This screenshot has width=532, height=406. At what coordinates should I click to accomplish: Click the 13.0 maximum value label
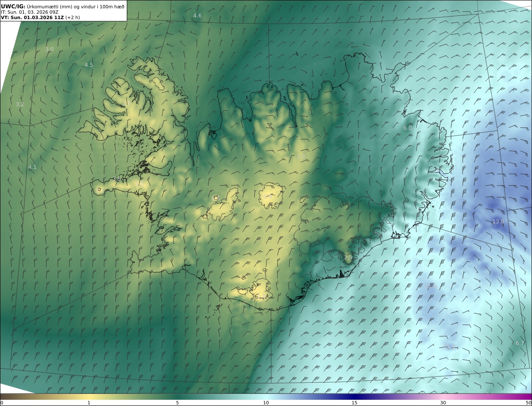498,222
